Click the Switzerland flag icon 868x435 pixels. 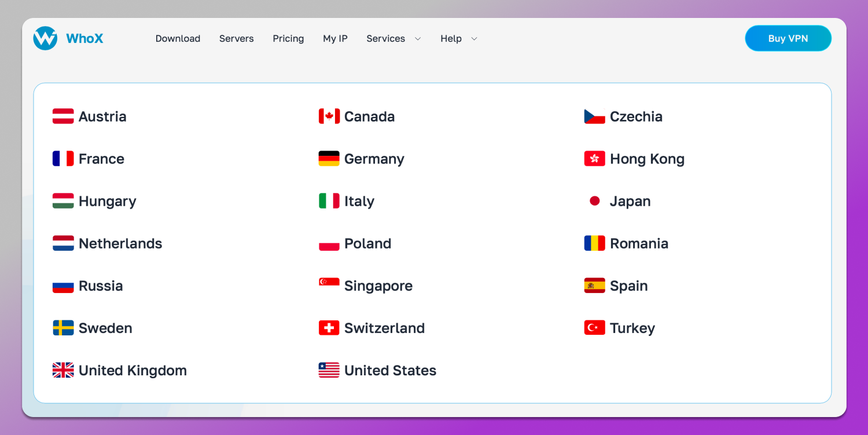(x=328, y=327)
